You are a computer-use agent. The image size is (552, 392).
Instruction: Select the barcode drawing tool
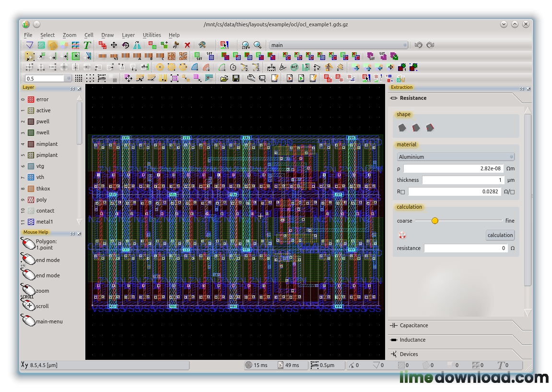(x=104, y=56)
